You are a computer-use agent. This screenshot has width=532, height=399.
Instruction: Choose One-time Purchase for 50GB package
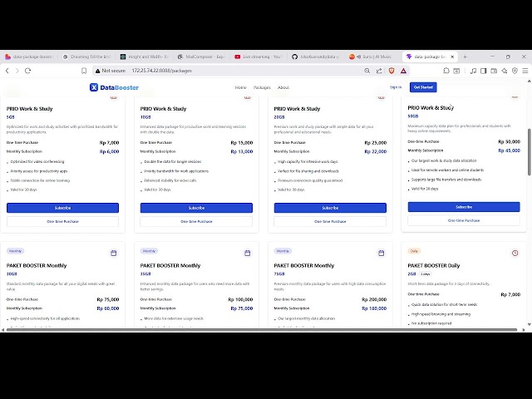point(464,220)
